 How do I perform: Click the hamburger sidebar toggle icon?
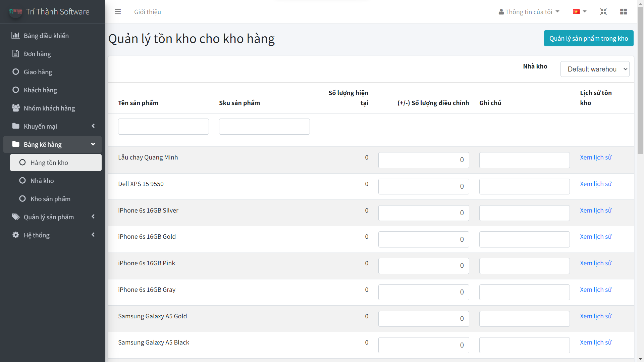[118, 12]
